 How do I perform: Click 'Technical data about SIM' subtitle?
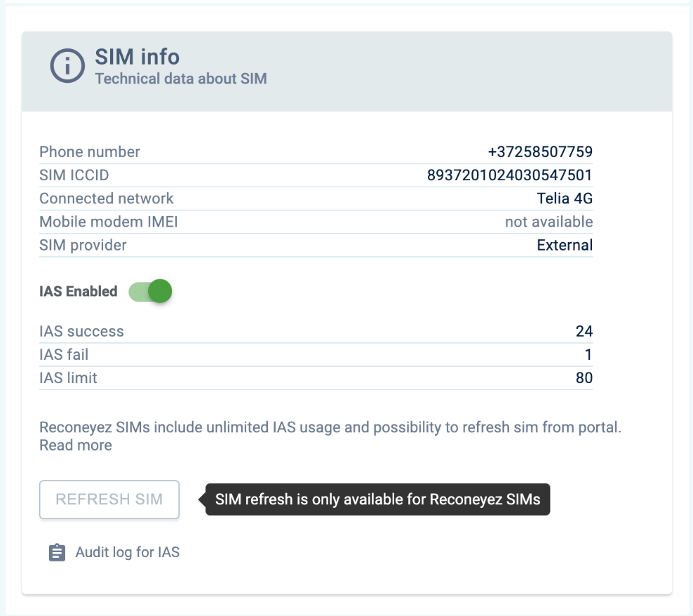coord(181,79)
